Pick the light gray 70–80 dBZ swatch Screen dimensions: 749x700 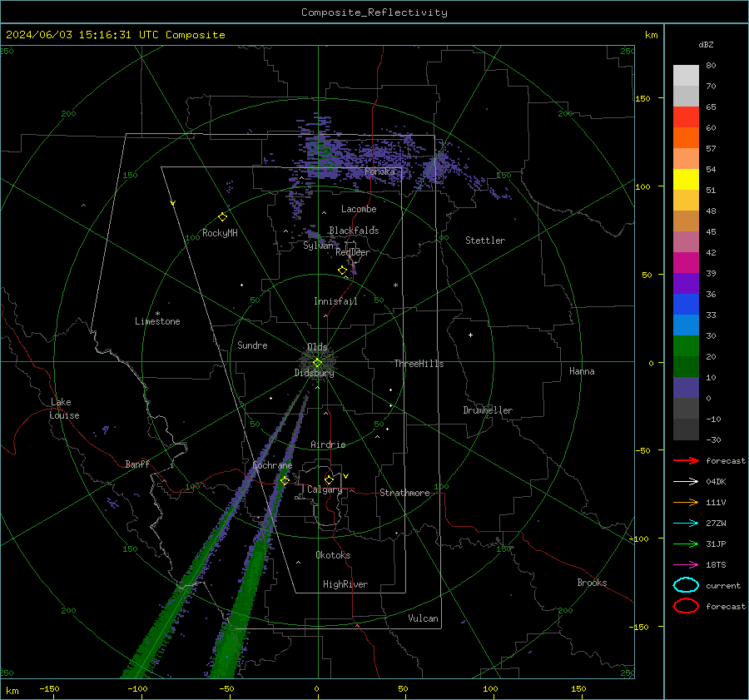pos(686,76)
